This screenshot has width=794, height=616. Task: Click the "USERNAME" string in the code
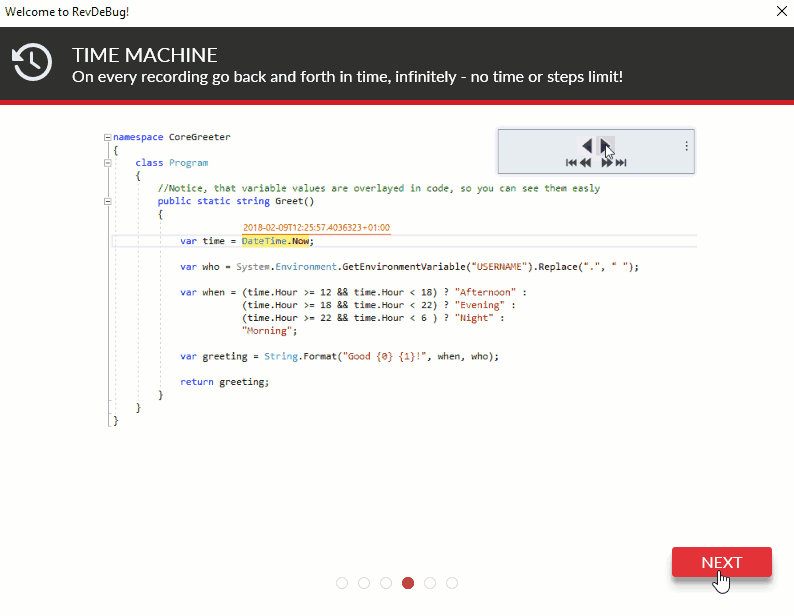point(499,266)
